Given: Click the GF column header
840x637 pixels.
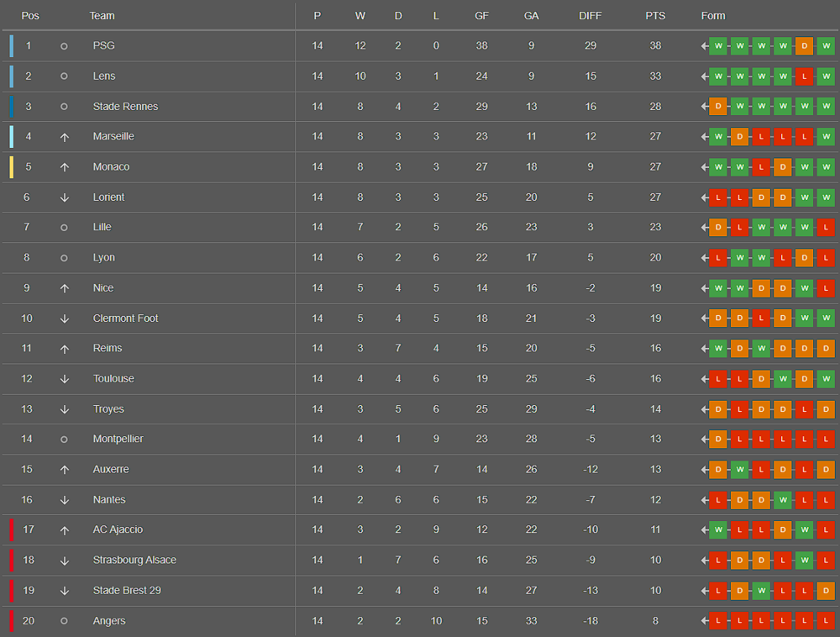Looking at the screenshot, I should [x=481, y=15].
